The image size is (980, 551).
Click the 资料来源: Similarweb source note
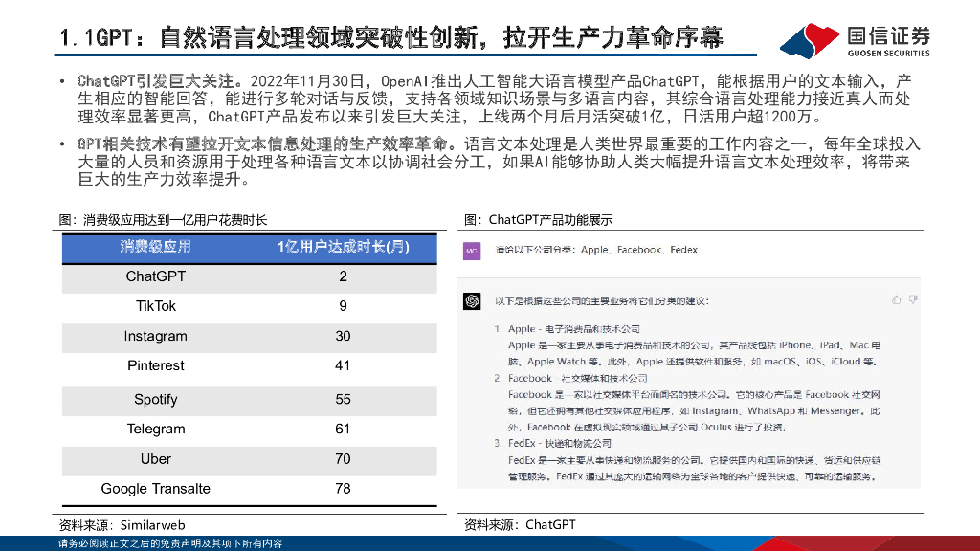pos(122,525)
